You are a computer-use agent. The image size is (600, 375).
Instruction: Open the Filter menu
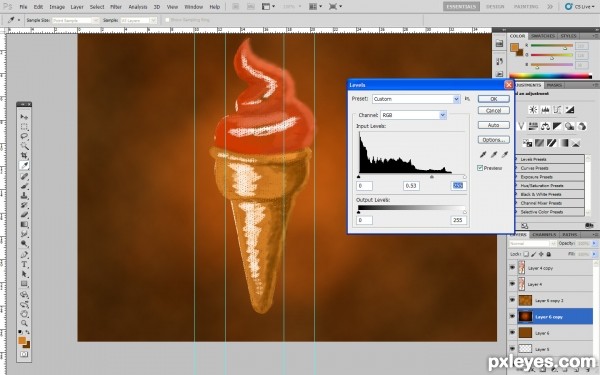116,7
